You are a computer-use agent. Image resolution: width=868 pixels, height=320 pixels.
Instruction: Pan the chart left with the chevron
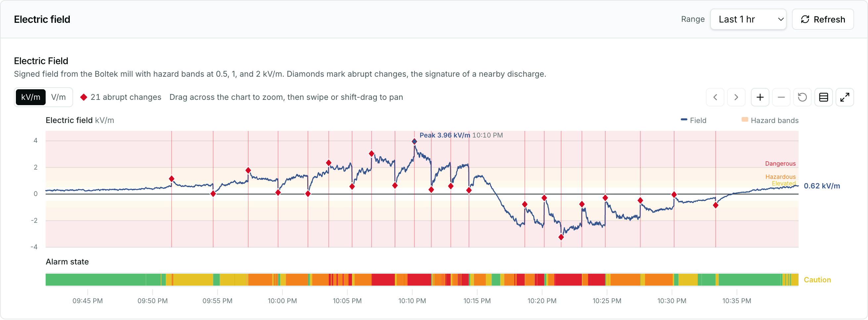[x=715, y=97]
